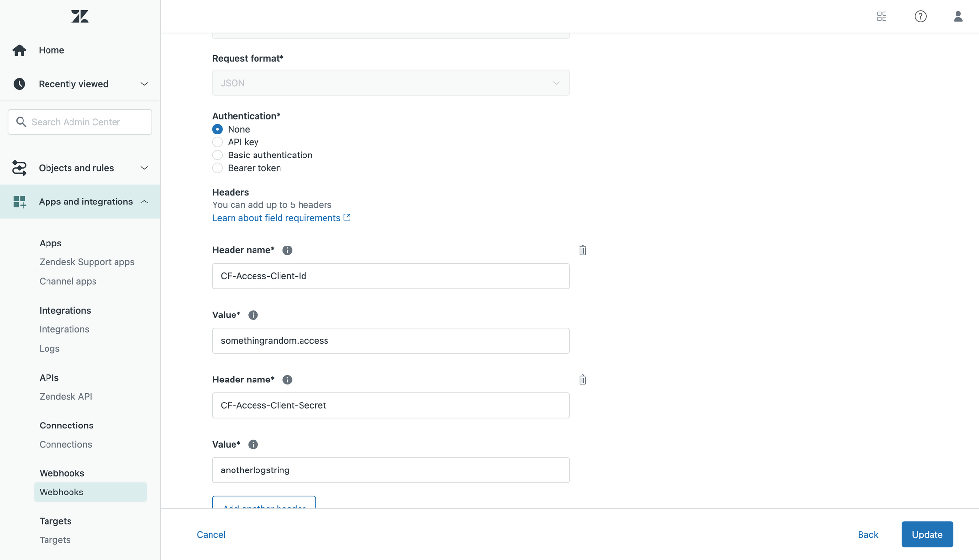Click the help question mark icon
Screen dimensions: 979x560
point(920,16)
